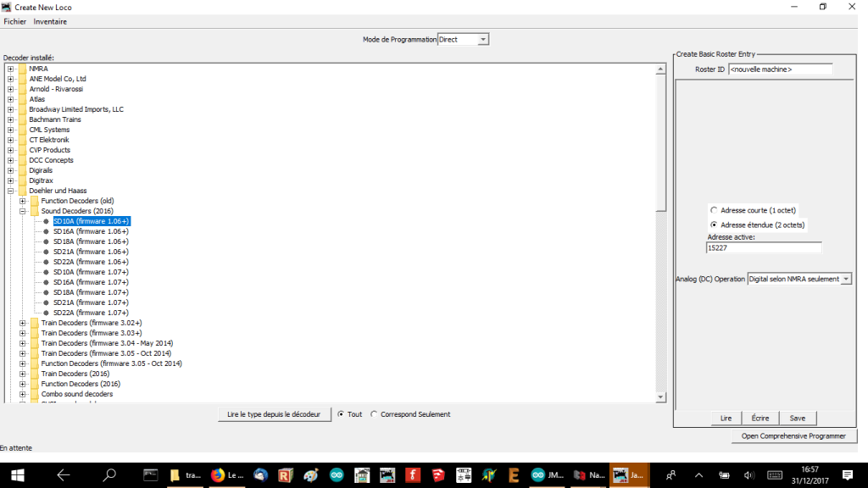868x488 pixels.
Task: Click the Windows Start button
Action: 17,475
